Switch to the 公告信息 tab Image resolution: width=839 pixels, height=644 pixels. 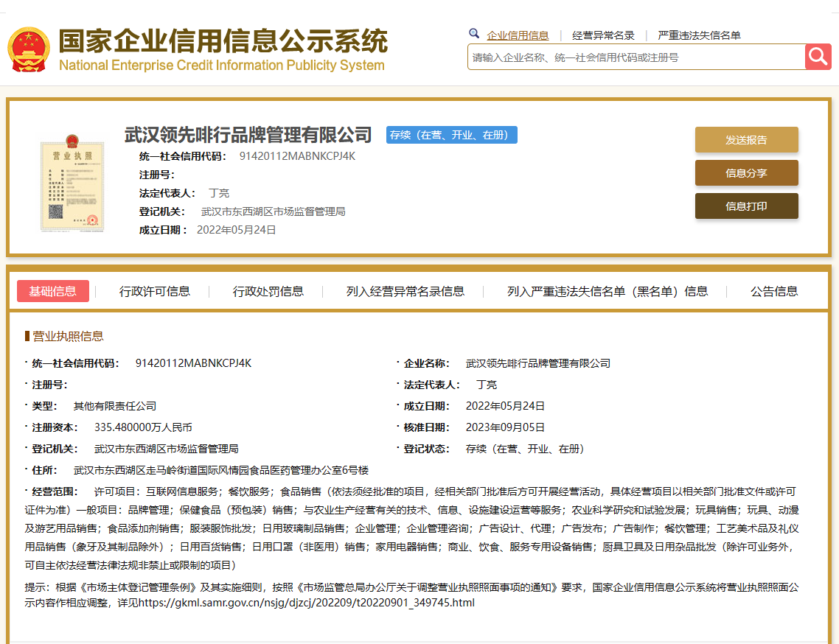pyautogui.click(x=773, y=291)
